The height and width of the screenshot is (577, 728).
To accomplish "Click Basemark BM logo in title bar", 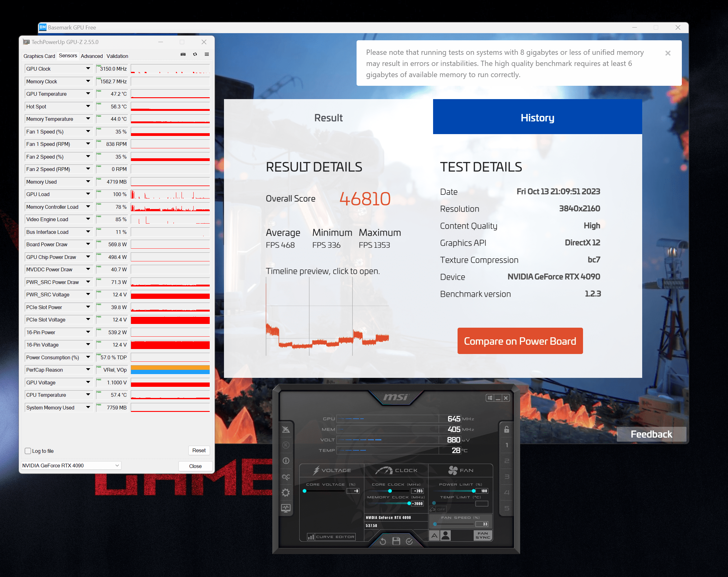I will pos(42,27).
